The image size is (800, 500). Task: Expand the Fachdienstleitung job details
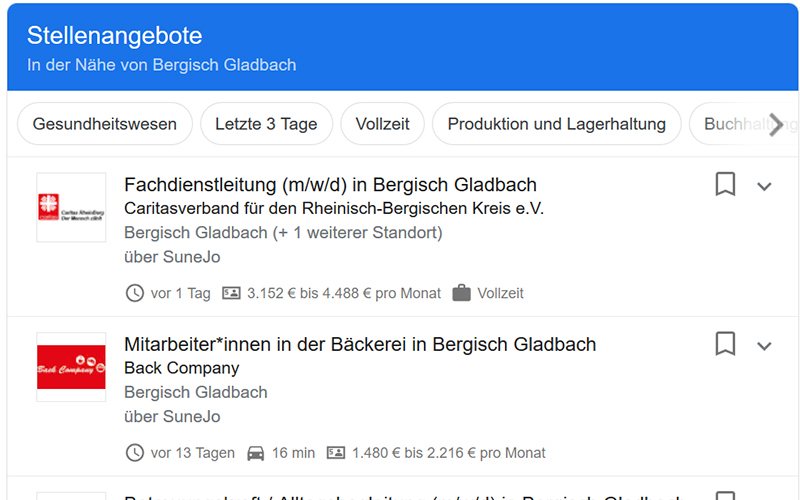pyautogui.click(x=764, y=186)
